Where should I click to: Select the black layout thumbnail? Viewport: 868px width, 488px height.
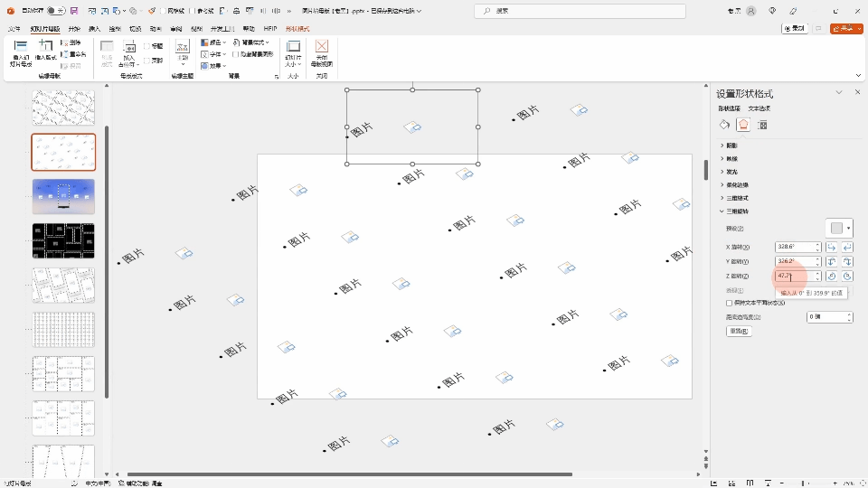pos(63,240)
